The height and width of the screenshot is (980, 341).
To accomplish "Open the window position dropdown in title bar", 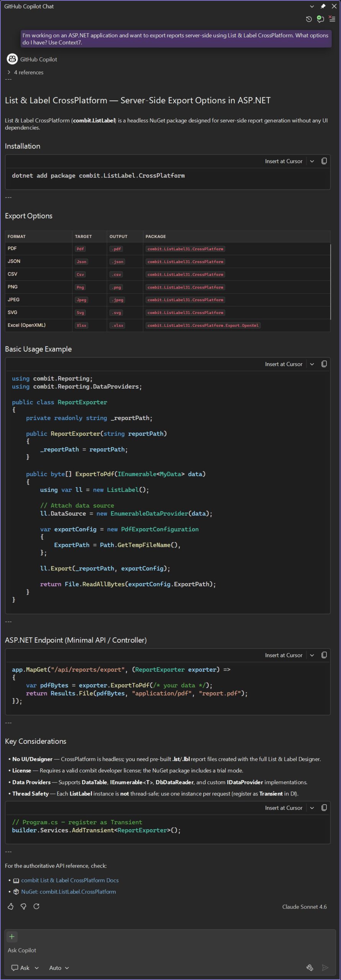I will [x=312, y=6].
